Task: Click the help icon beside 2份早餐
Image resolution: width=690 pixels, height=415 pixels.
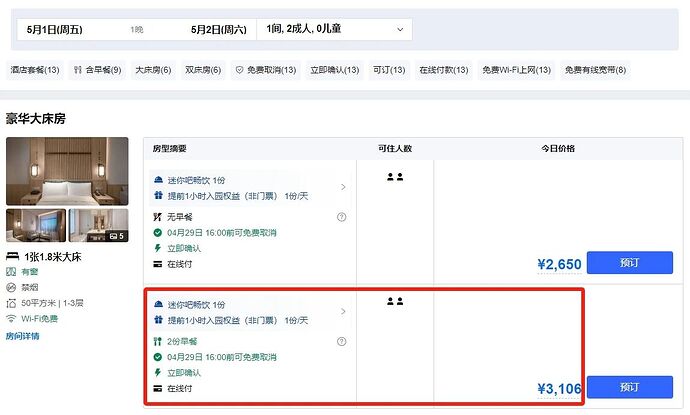Action: (x=342, y=342)
